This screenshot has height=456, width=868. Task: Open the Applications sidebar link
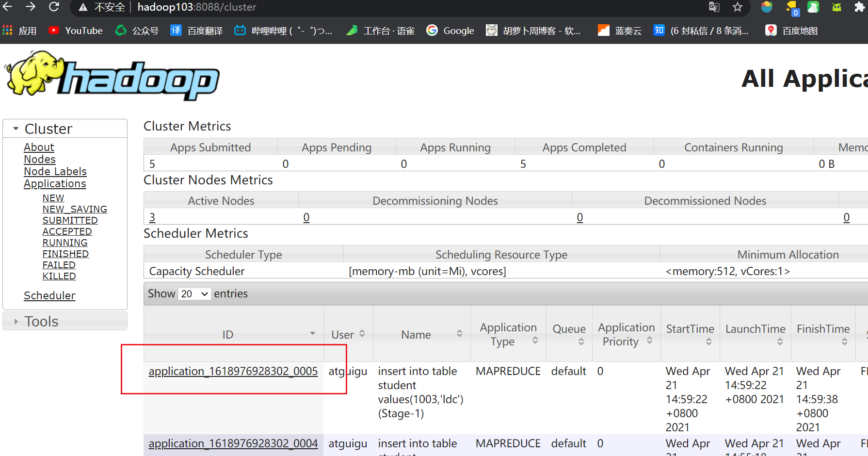click(x=55, y=183)
